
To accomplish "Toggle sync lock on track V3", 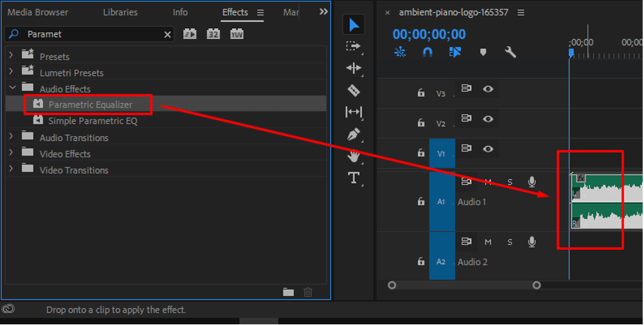I will pyautogui.click(x=466, y=88).
